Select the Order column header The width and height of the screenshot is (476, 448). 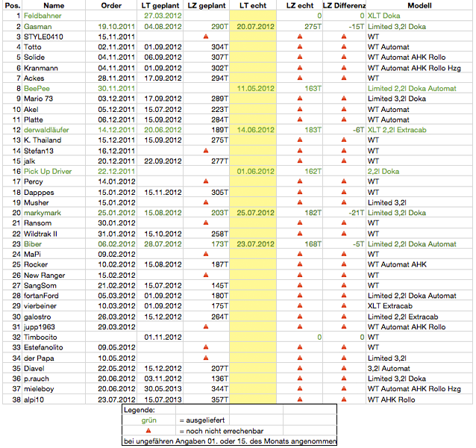tap(111, 5)
